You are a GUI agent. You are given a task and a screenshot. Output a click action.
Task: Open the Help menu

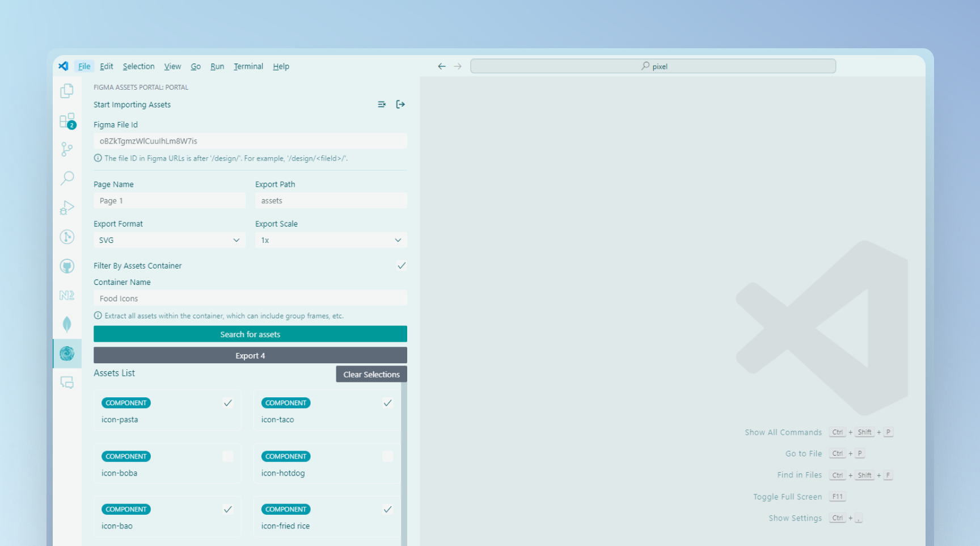click(x=281, y=66)
